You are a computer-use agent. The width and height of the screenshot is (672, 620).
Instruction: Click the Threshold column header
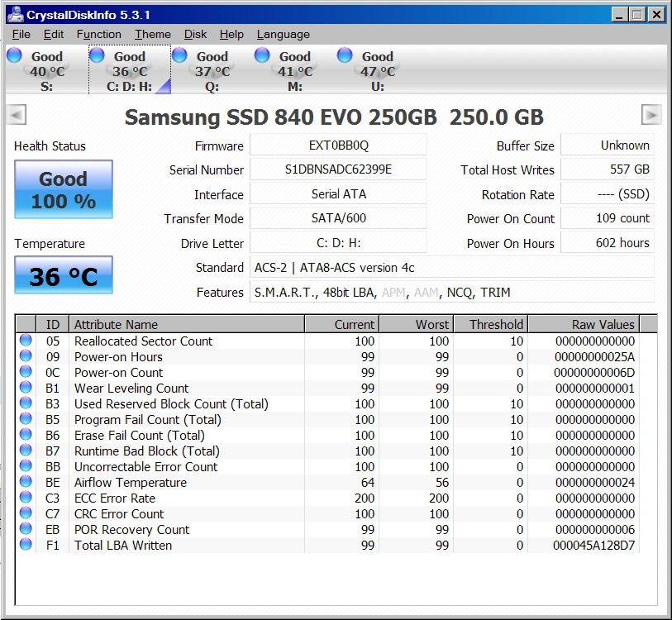491,324
